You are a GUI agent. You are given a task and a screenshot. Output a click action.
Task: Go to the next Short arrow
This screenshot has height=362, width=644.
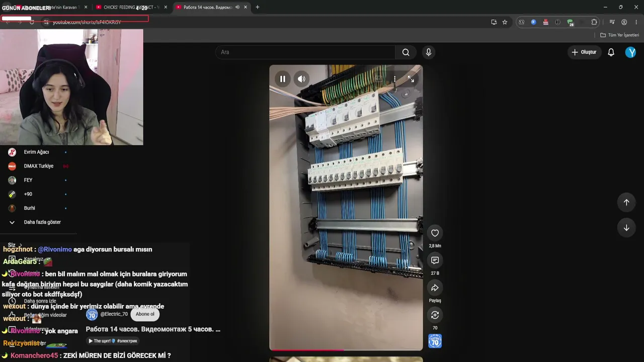click(626, 228)
